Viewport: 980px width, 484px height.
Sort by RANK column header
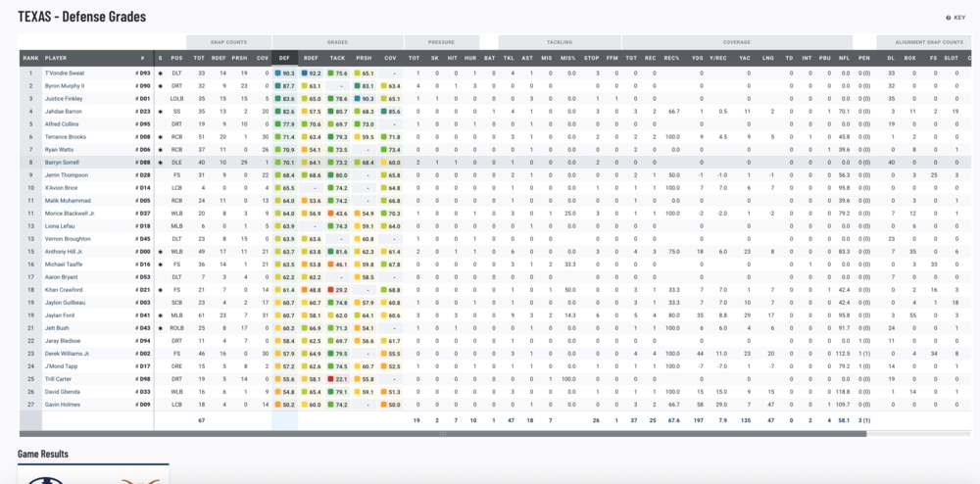[x=30, y=58]
